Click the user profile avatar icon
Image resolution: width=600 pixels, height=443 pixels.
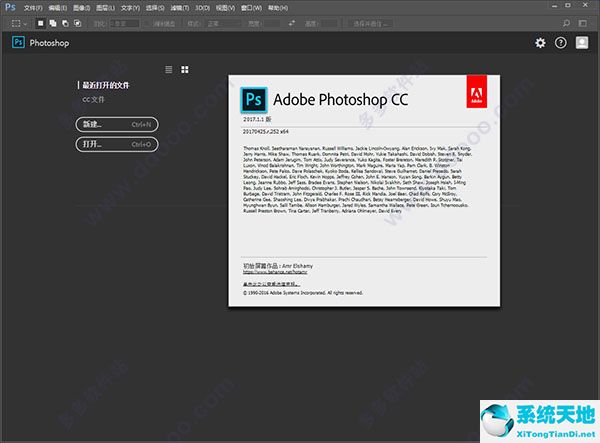coord(582,42)
